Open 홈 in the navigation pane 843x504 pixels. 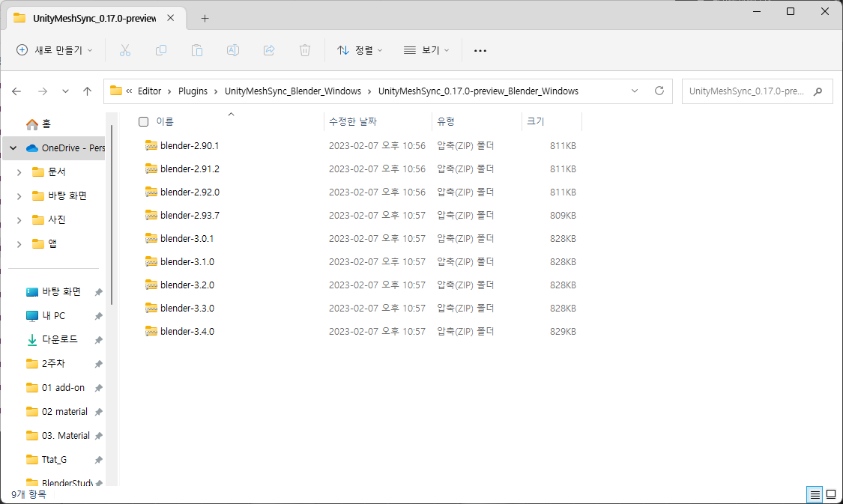coord(46,124)
